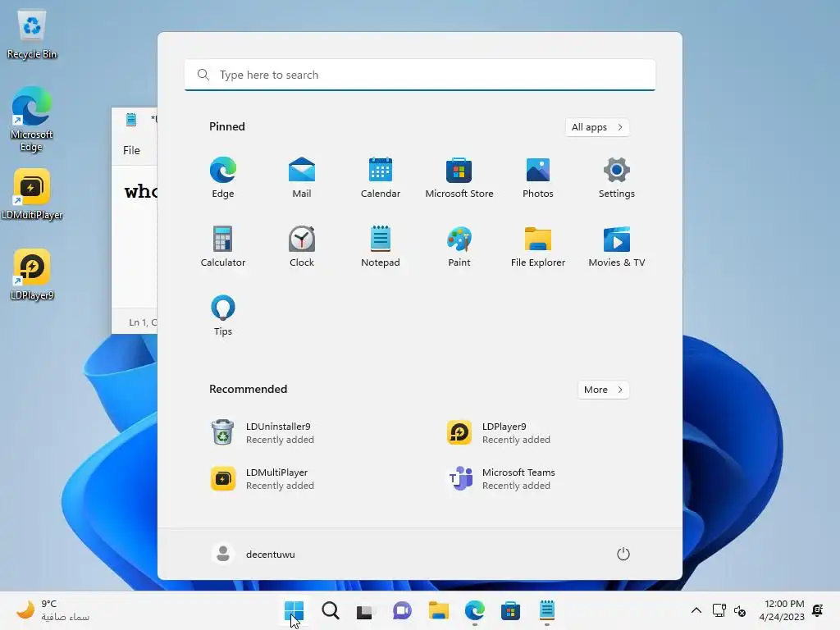
Task: Launch Notepad from pinned apps
Action: (381, 246)
